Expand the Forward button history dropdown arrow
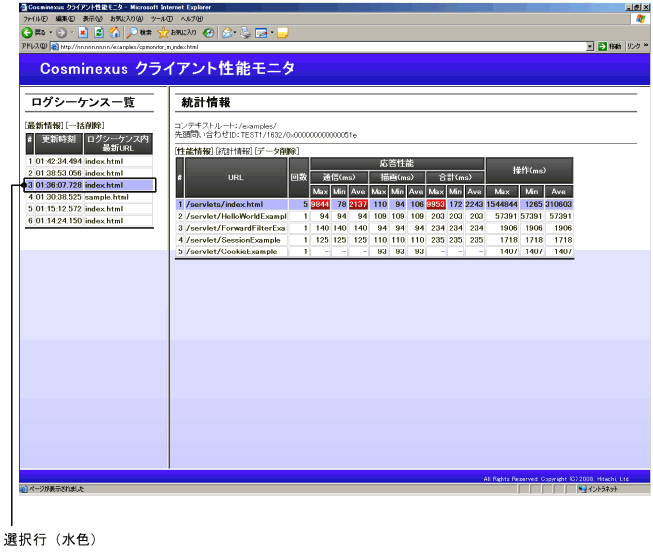 (72, 32)
